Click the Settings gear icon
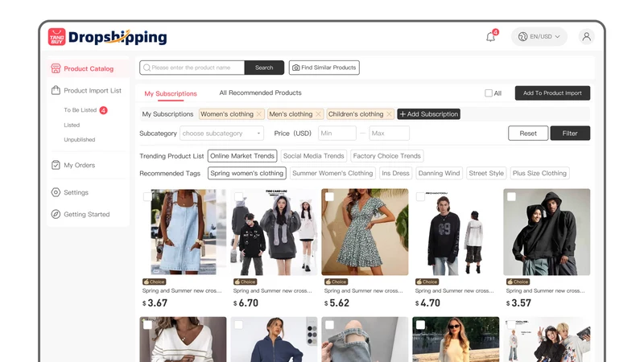Image resolution: width=644 pixels, height=362 pixels. [x=56, y=192]
